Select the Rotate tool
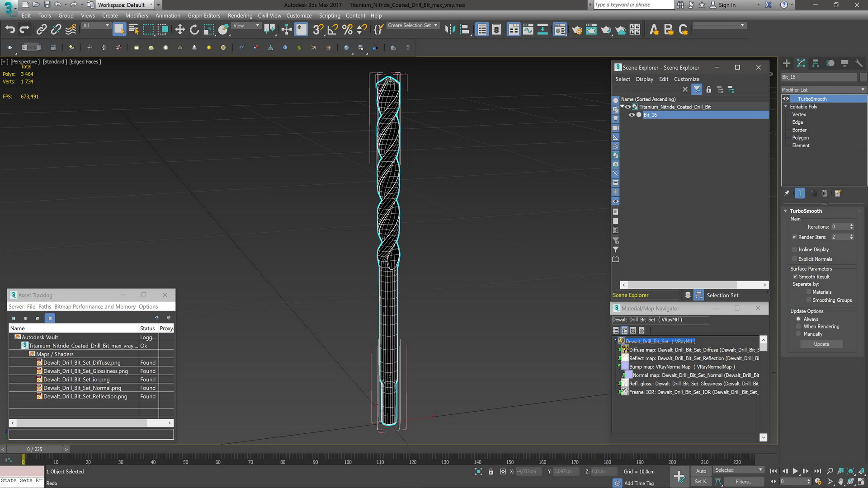This screenshot has width=868, height=488. coord(194,30)
